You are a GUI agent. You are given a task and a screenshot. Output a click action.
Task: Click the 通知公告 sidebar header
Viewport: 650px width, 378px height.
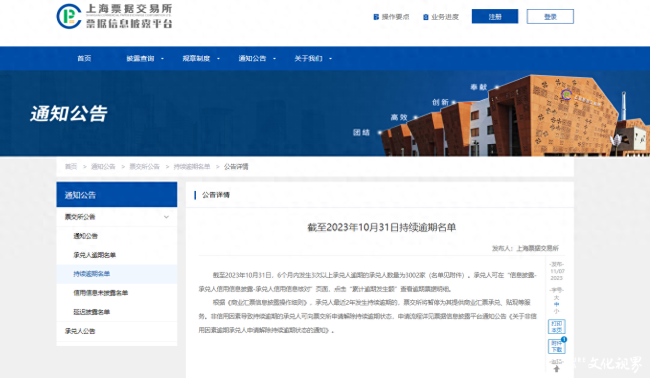click(x=116, y=194)
